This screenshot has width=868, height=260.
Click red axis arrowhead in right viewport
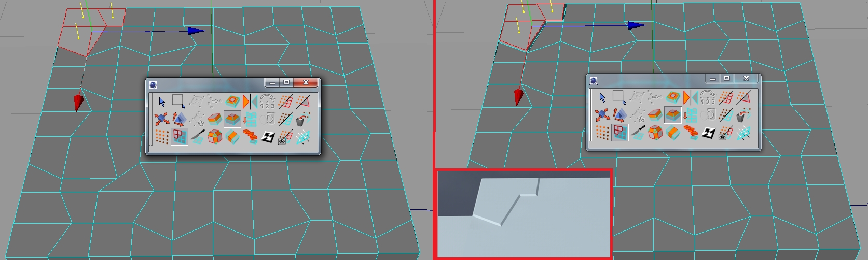click(518, 97)
